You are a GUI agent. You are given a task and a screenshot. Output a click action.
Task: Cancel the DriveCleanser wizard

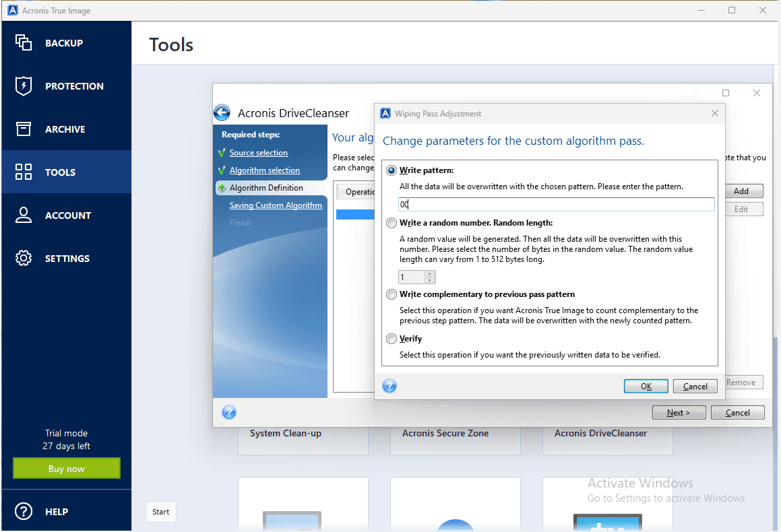pyautogui.click(x=738, y=413)
